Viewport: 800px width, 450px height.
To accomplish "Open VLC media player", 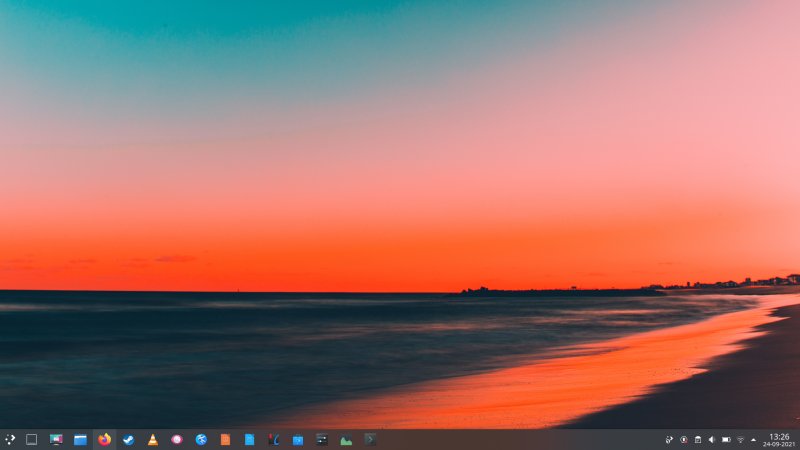I will [x=153, y=439].
